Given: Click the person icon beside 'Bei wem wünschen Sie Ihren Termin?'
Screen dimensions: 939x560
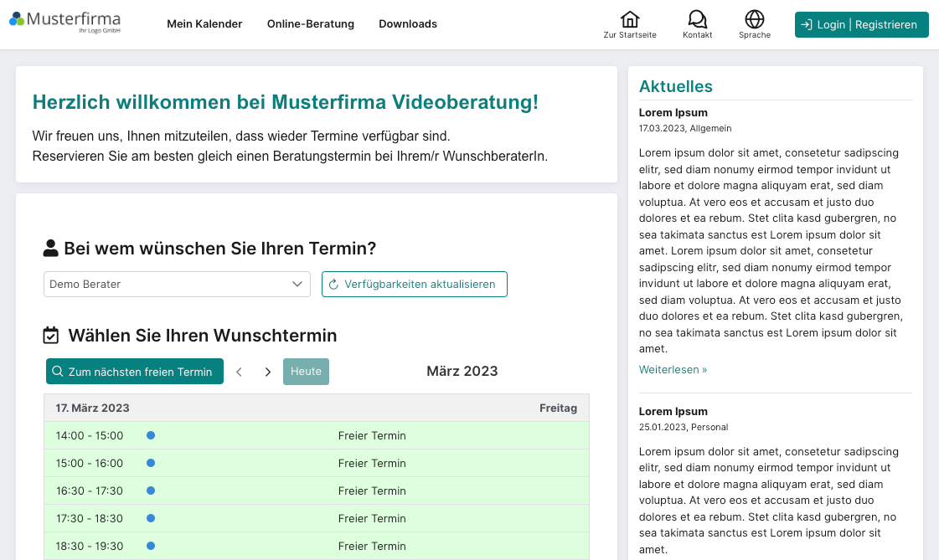Looking at the screenshot, I should click(51, 247).
